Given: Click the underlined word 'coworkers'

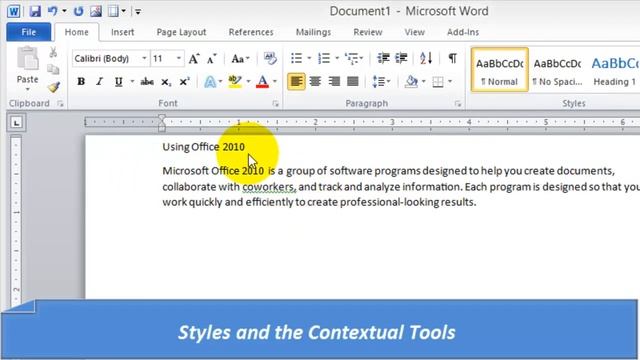Looking at the screenshot, I should [269, 187].
